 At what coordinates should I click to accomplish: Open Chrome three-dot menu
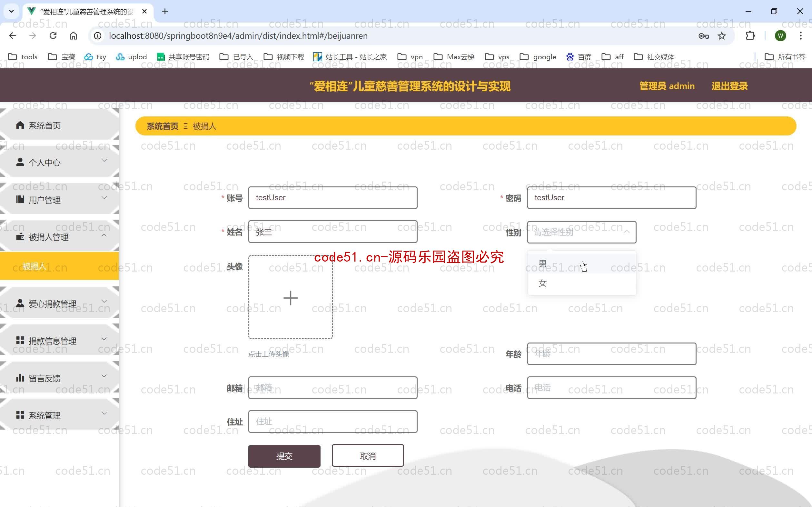(x=801, y=35)
